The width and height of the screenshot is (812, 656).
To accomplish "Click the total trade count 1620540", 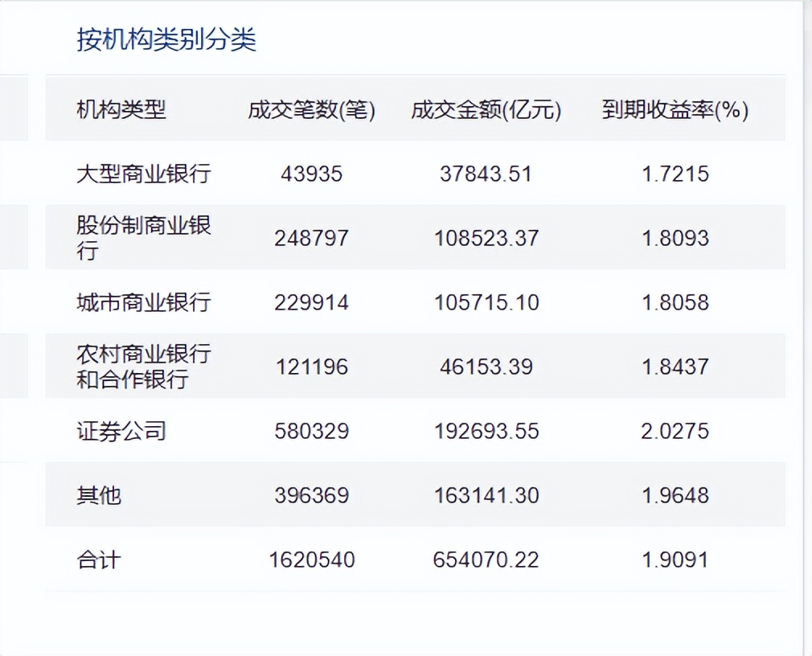I will (x=311, y=560).
